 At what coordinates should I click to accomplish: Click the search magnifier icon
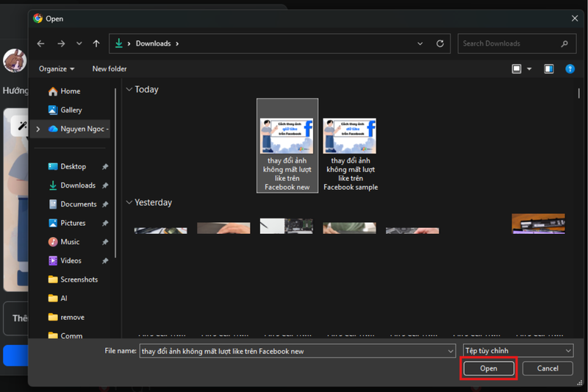coord(564,44)
